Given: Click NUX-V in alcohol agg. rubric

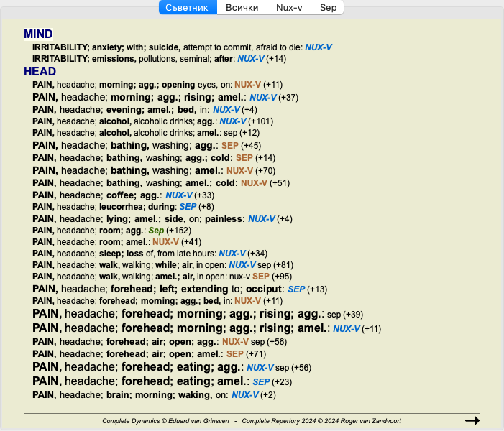Looking at the screenshot, I should pos(233,121).
